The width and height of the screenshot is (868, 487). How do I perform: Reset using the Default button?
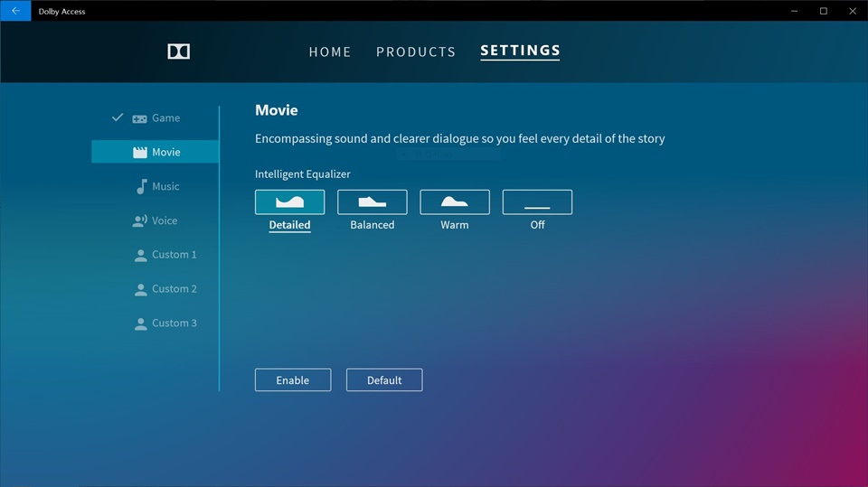coord(384,380)
